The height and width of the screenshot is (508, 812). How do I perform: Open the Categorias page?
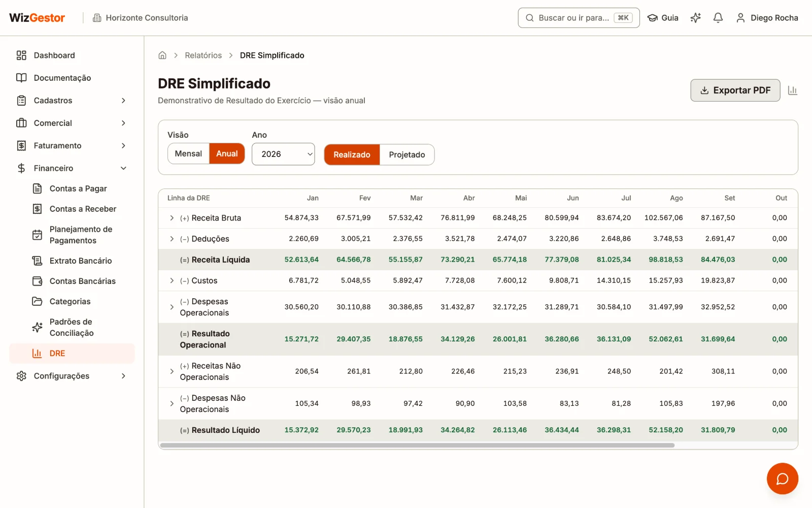coord(70,301)
